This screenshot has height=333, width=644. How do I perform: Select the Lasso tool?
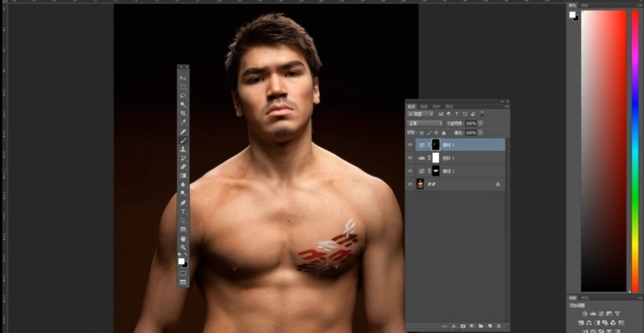[x=183, y=95]
